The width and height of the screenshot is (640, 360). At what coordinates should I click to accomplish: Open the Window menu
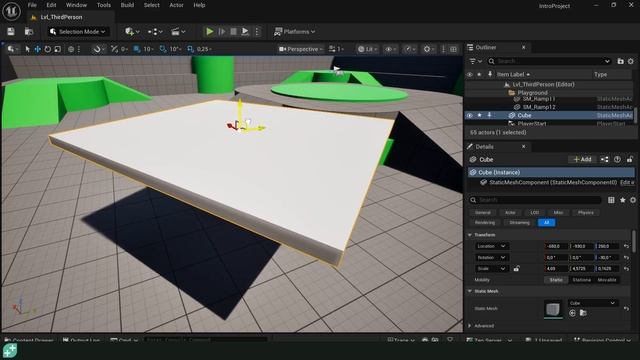coord(76,5)
